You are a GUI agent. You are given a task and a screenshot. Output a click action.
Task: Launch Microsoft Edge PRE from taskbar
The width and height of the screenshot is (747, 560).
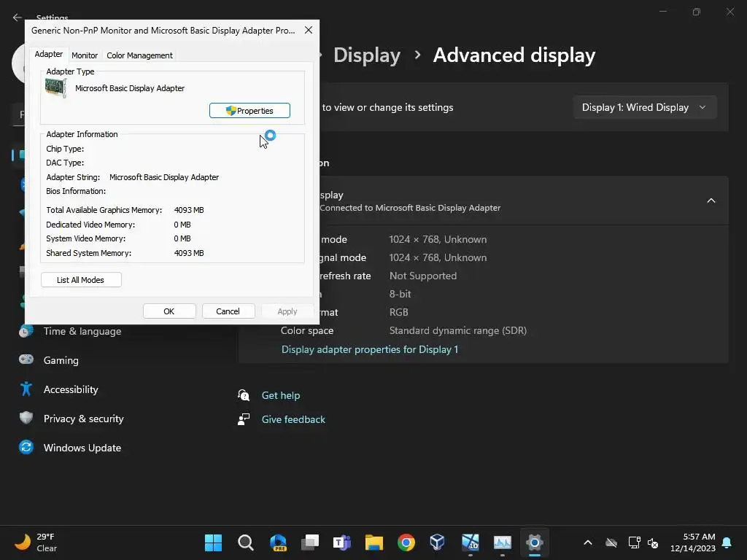(278, 542)
